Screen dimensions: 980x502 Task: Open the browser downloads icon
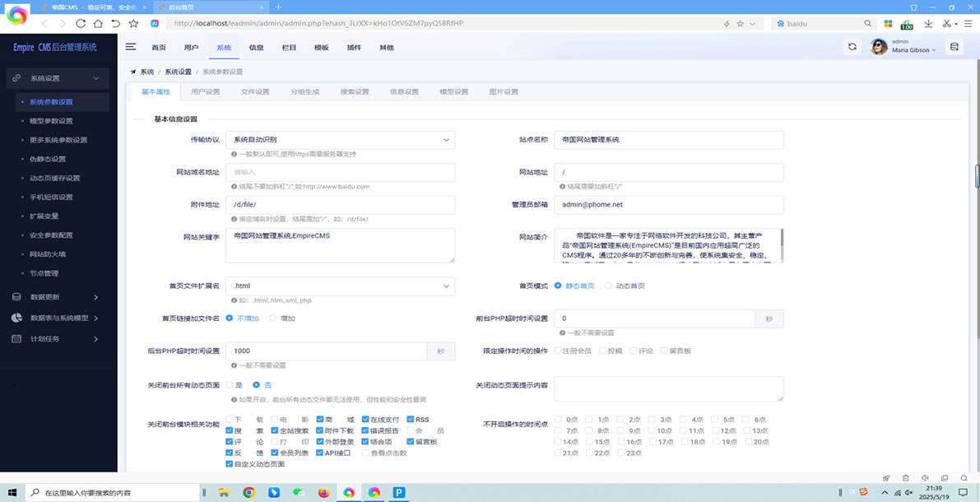928,23
